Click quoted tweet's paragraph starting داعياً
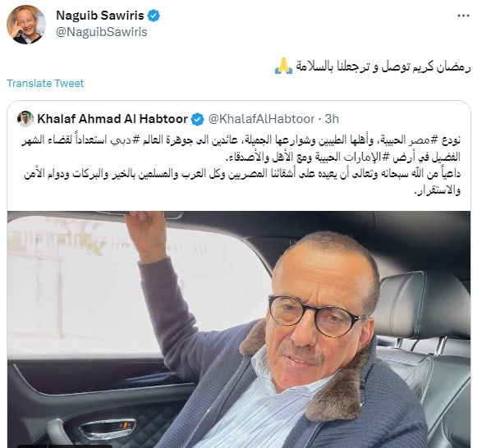Viewport: 482px width, 448px height. click(x=242, y=182)
